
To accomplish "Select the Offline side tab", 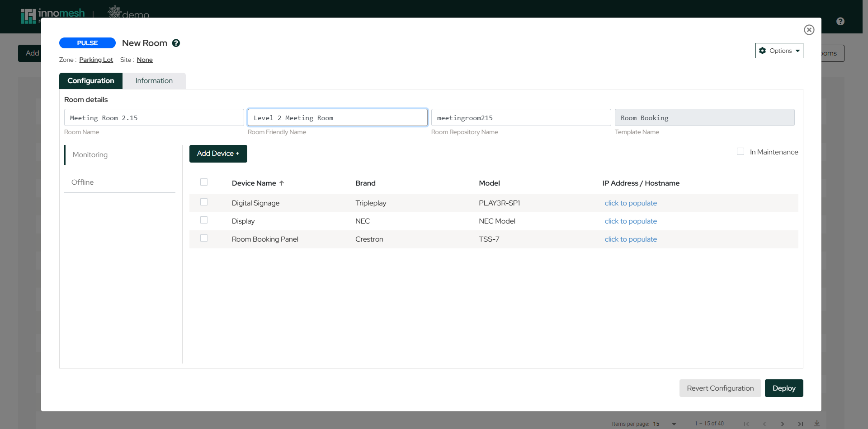I will [x=120, y=182].
